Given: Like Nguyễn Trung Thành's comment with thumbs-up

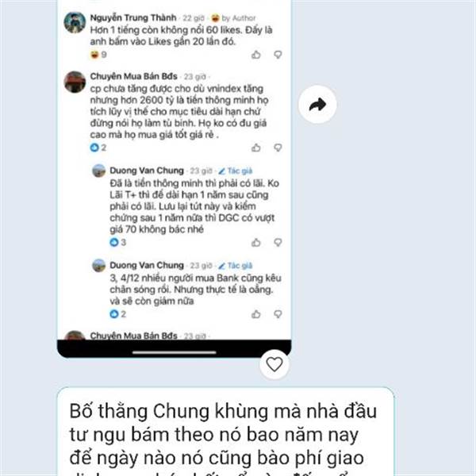Looking at the screenshot, I should [x=256, y=55].
